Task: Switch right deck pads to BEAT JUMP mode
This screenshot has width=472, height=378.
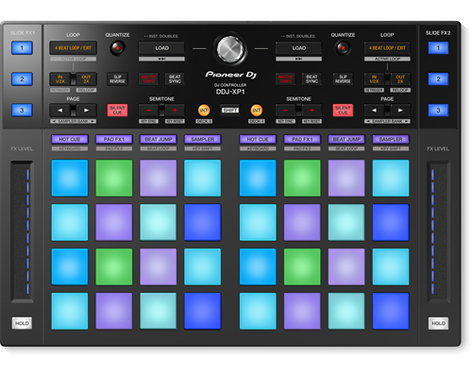Action: (x=346, y=139)
